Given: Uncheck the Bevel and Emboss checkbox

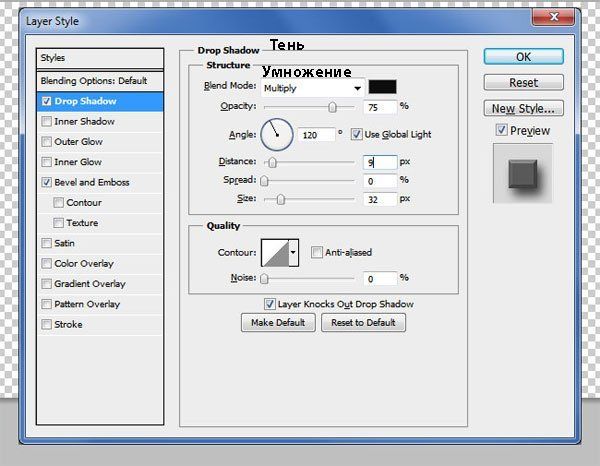Looking at the screenshot, I should 47,182.
